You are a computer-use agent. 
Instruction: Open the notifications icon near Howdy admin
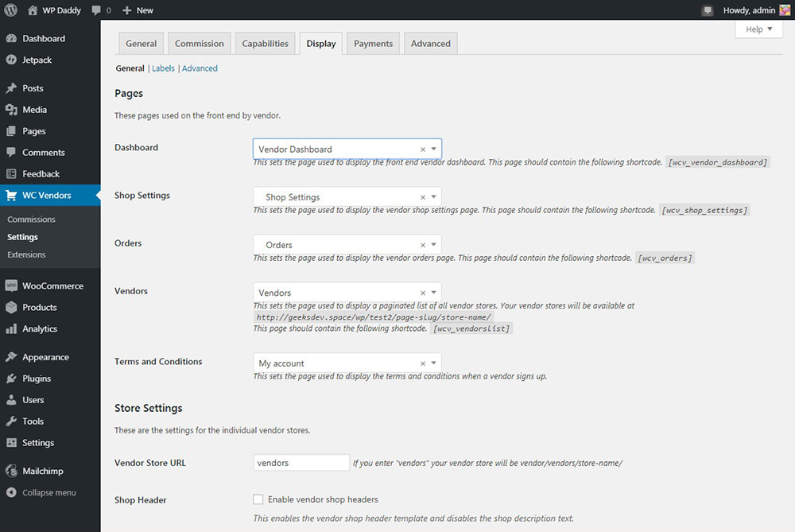point(708,10)
